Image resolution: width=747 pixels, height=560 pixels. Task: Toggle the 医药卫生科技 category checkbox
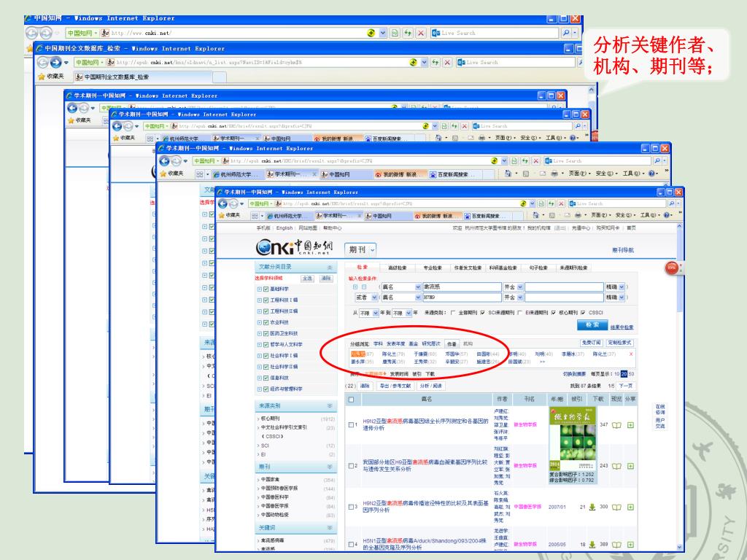(x=266, y=333)
